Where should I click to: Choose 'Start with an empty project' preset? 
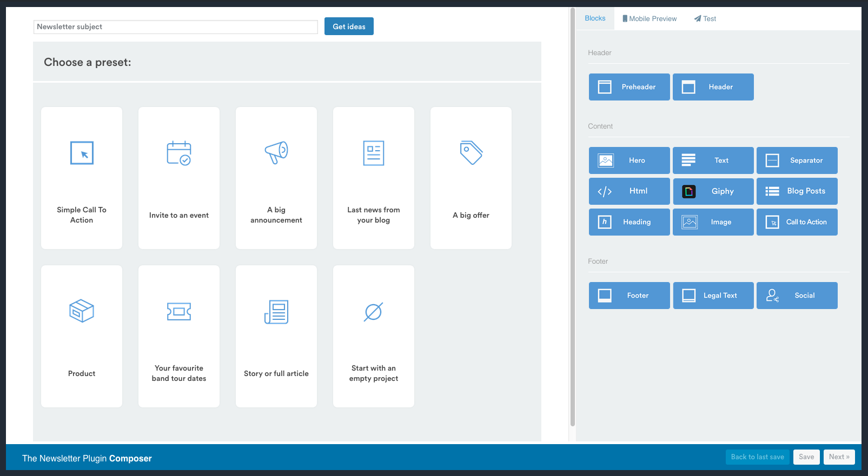(x=374, y=336)
